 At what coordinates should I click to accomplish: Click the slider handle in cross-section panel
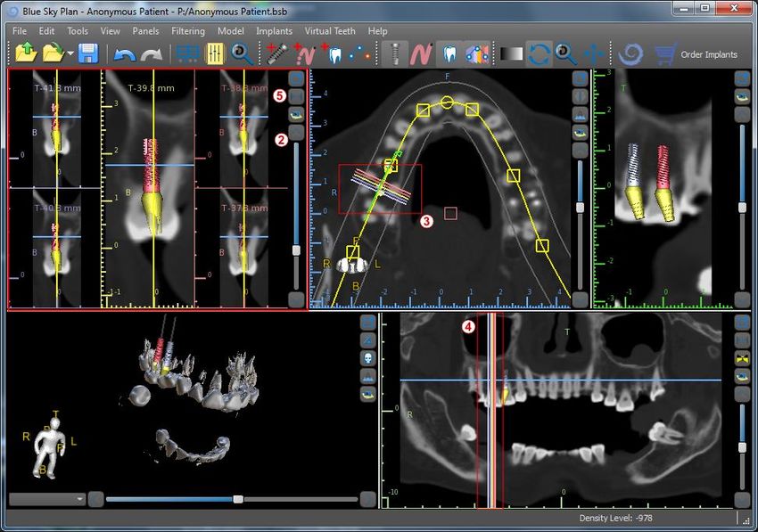point(296,250)
